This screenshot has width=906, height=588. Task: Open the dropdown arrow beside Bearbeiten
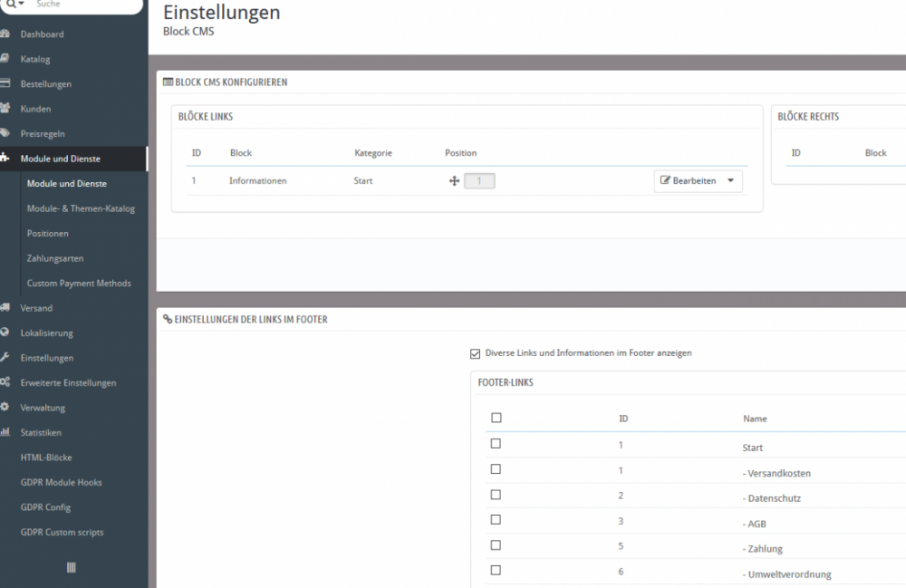(x=731, y=181)
